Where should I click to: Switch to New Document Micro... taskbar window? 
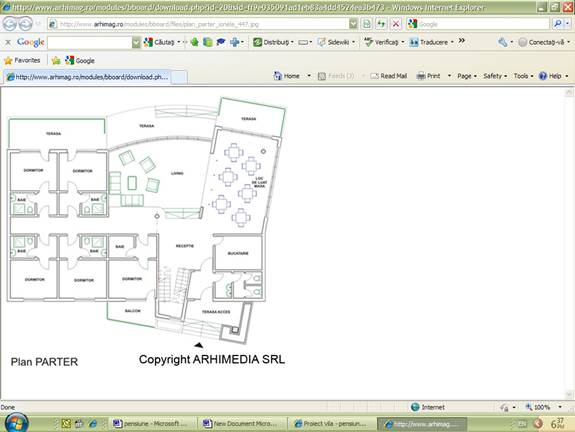click(x=242, y=424)
